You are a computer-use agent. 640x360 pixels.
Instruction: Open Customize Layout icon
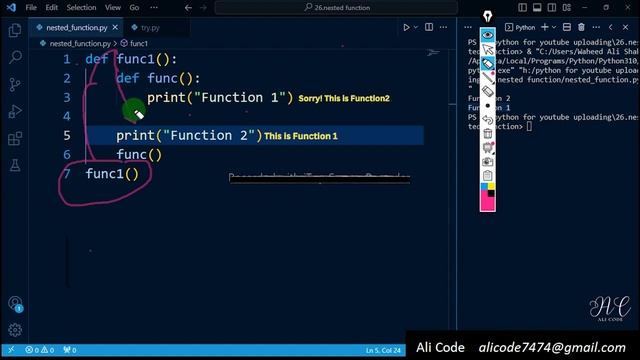(567, 7)
